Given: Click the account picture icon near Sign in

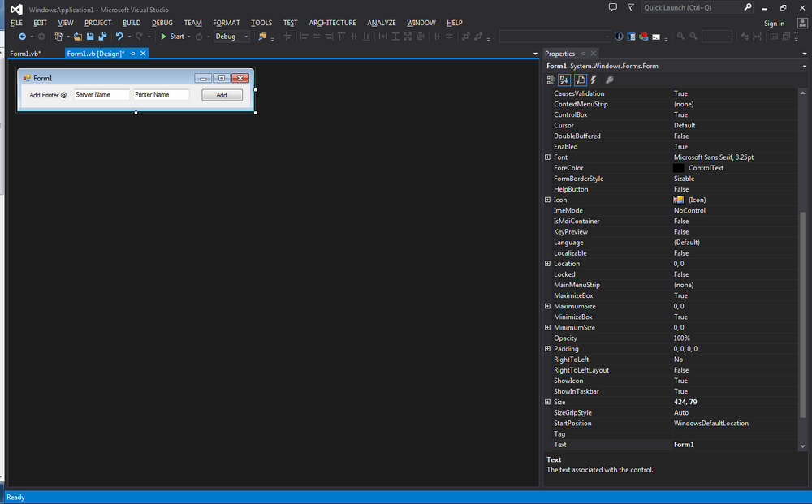Looking at the screenshot, I should tap(802, 23).
